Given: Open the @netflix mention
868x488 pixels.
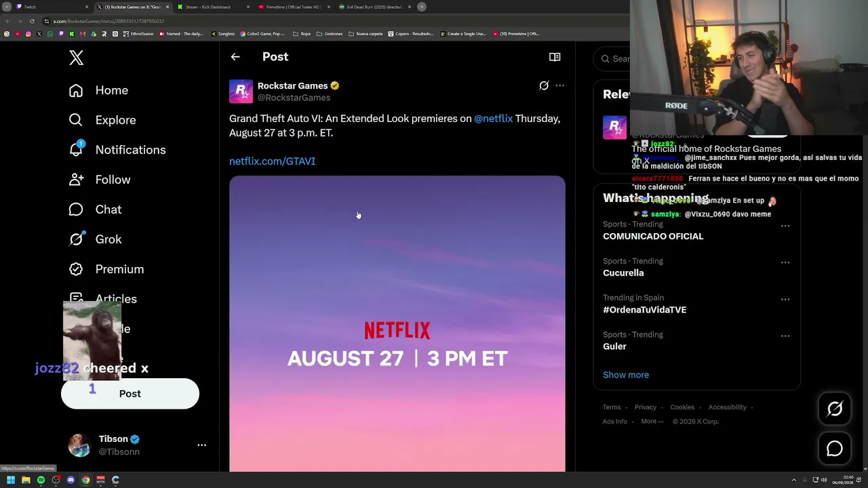Looking at the screenshot, I should point(493,119).
